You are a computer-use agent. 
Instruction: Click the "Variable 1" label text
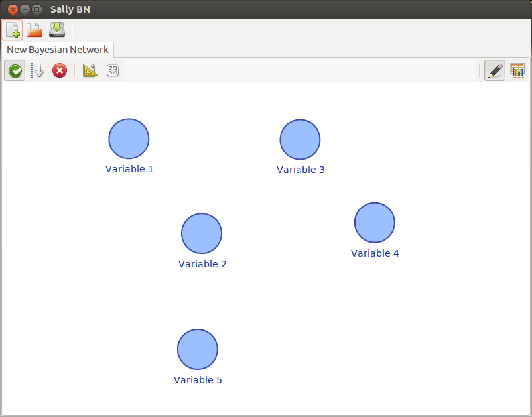[129, 169]
